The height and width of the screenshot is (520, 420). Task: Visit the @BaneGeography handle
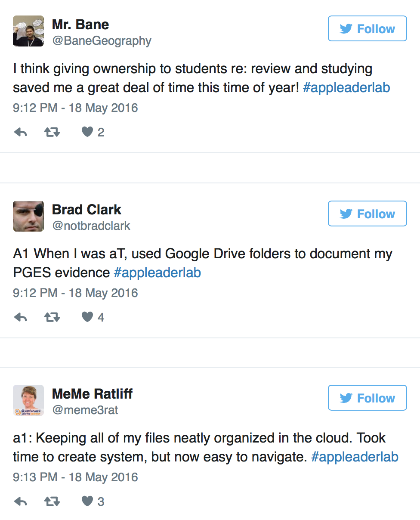pos(102,41)
